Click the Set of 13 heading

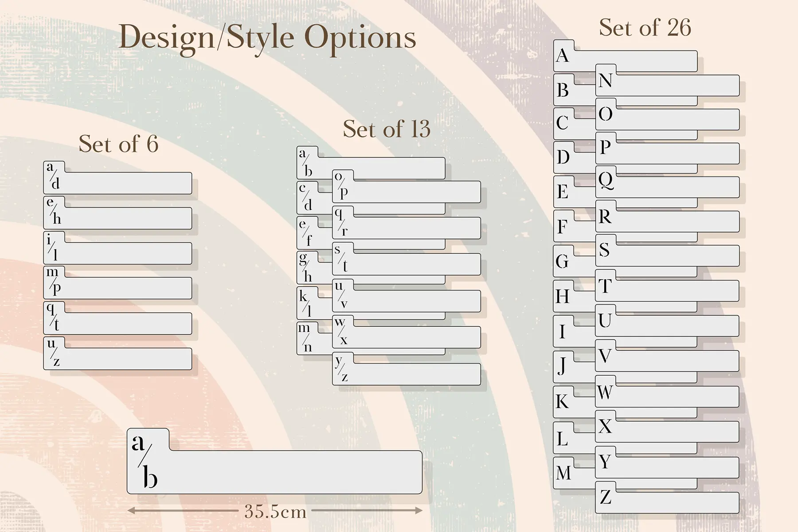click(387, 129)
